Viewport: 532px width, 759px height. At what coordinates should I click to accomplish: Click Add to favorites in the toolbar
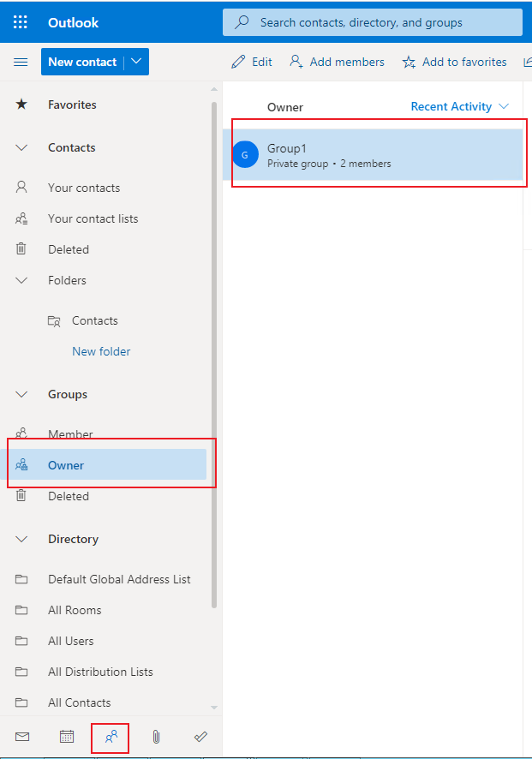point(455,62)
